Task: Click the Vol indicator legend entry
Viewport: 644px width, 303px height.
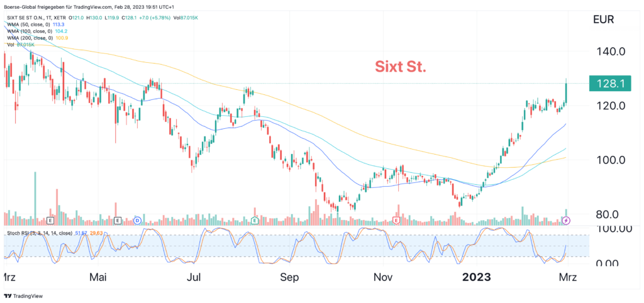Action: 19,45
